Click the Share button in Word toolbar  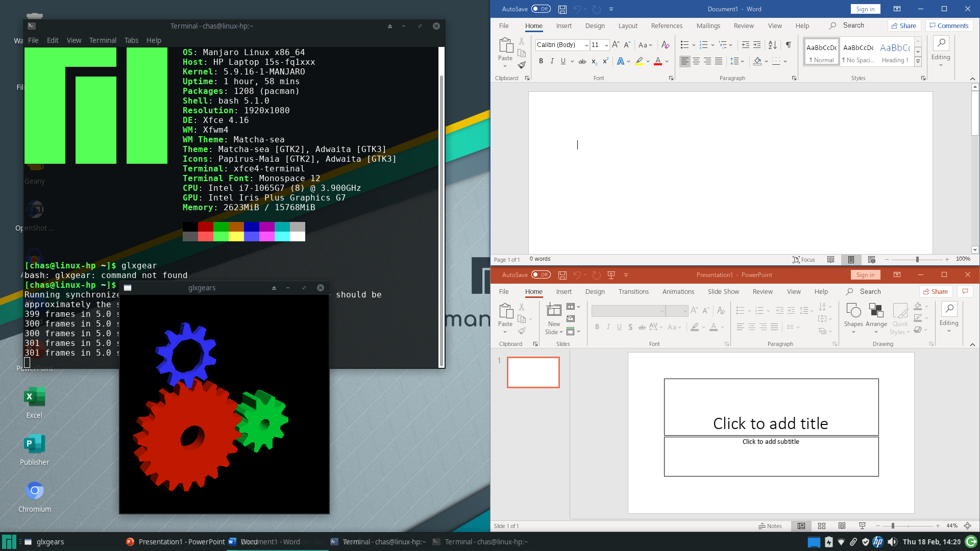pos(902,26)
